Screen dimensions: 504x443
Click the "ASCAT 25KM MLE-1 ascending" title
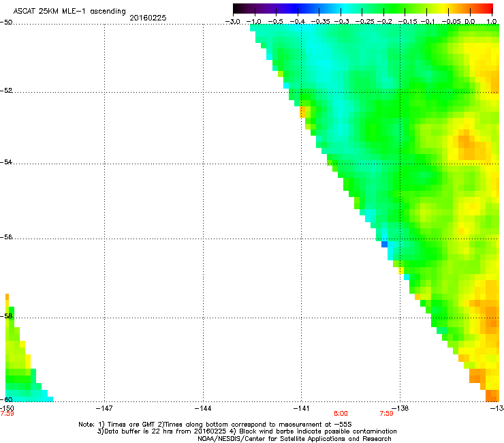[x=69, y=12]
